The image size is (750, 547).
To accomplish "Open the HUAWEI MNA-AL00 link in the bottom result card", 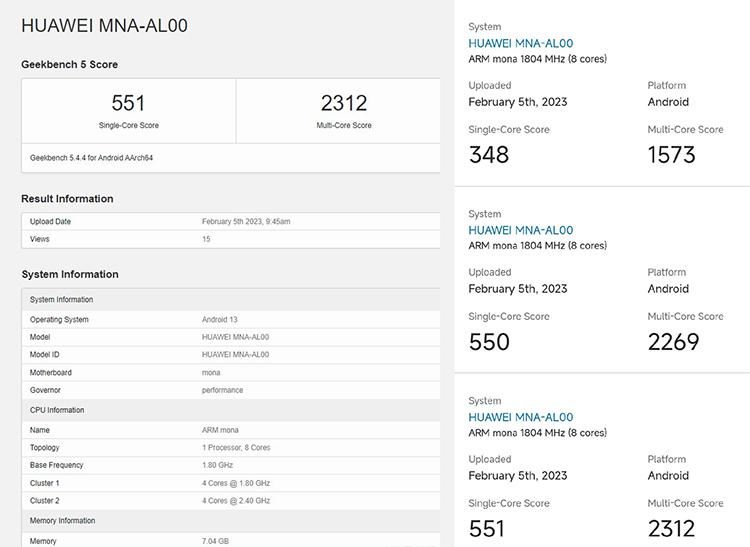I will pos(520,417).
